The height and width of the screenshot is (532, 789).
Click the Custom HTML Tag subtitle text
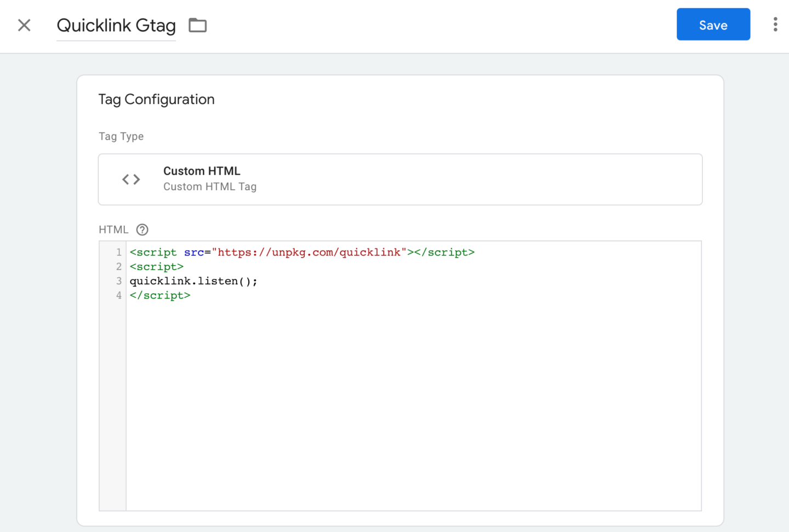pos(210,187)
